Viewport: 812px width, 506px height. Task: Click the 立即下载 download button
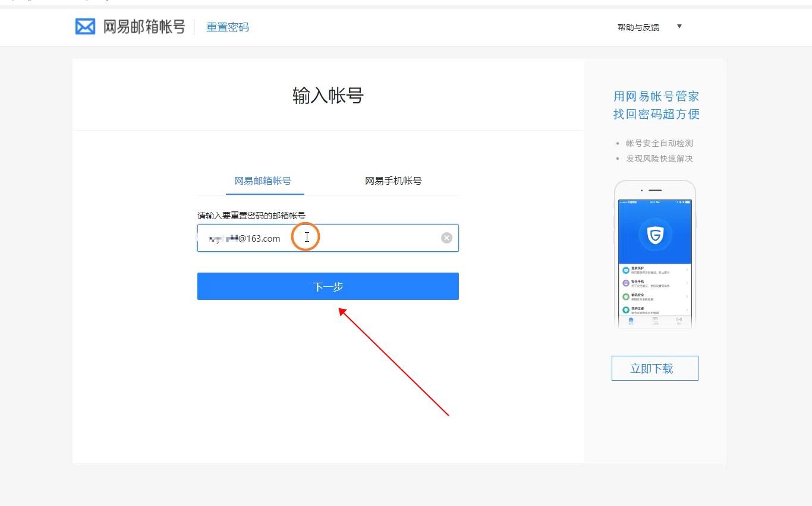(654, 368)
